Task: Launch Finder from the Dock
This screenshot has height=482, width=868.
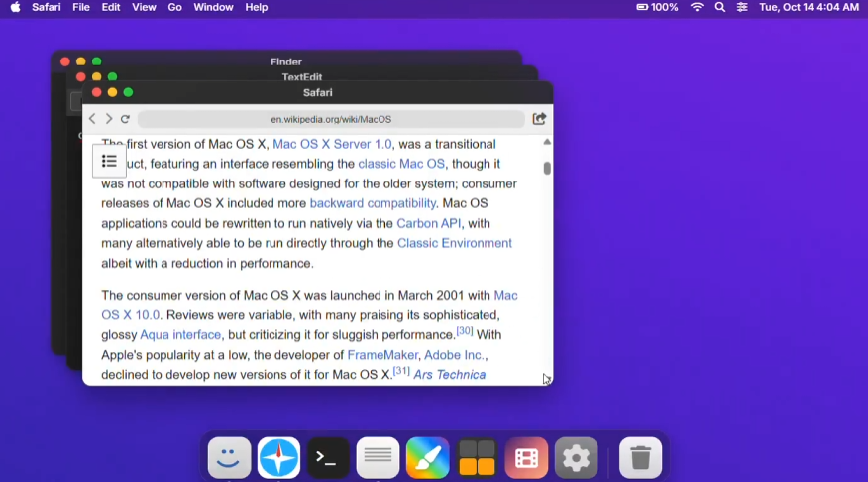Action: pos(229,457)
